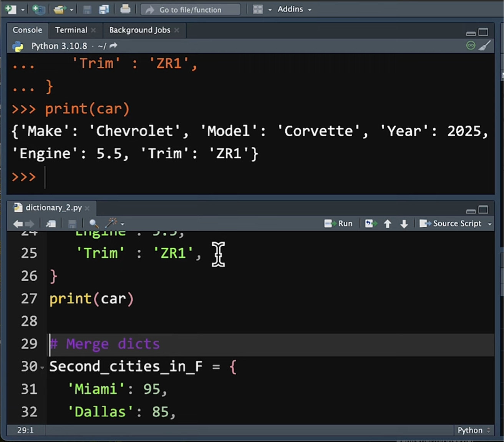
Task: Click the Create Project icon
Action: [38, 9]
